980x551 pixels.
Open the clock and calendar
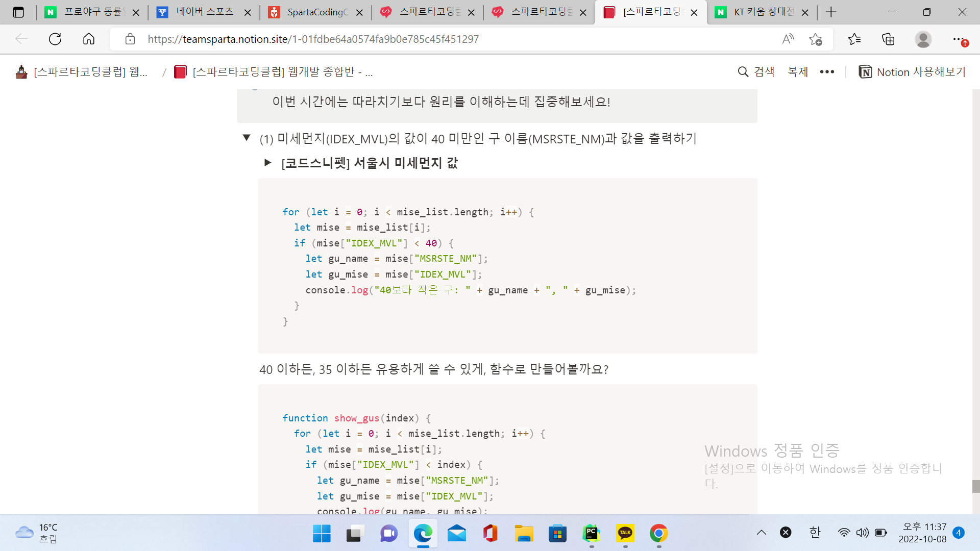tap(923, 533)
